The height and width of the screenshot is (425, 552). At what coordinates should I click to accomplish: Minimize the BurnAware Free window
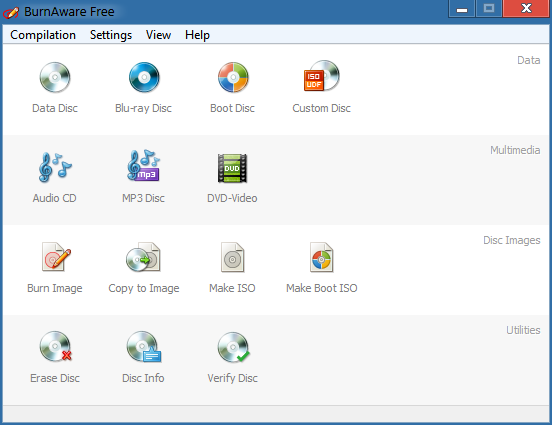pos(462,8)
